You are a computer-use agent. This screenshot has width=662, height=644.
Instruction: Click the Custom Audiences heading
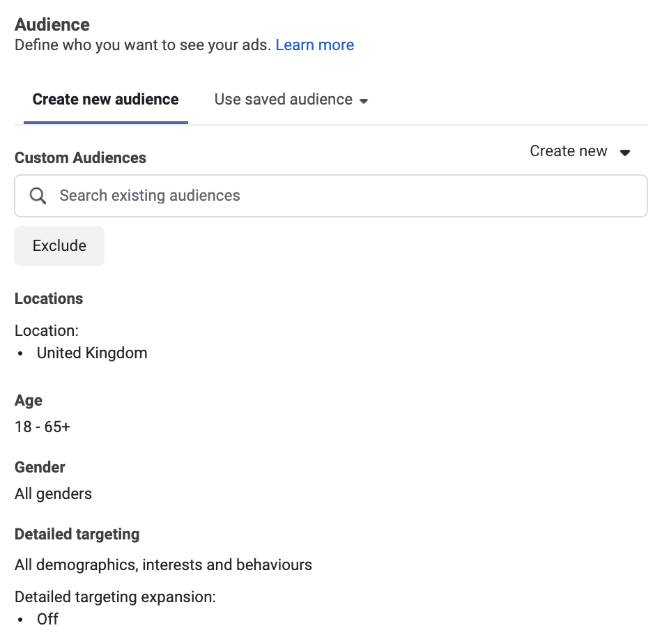point(80,158)
